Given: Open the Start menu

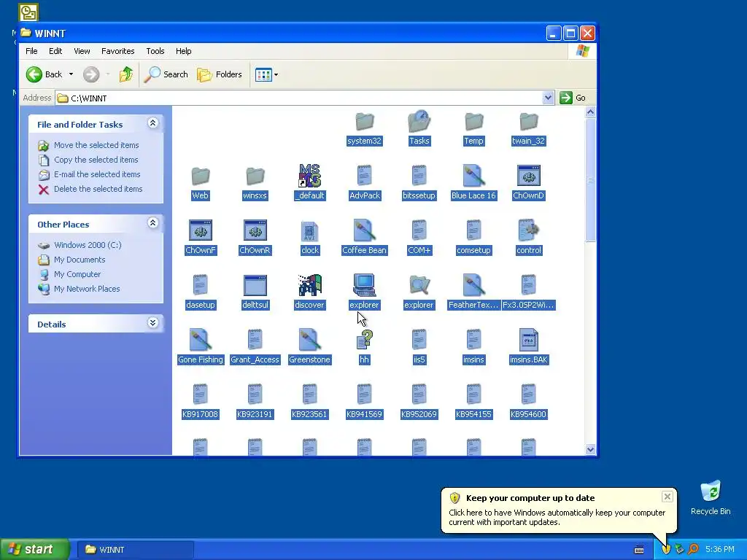Looking at the screenshot, I should [x=35, y=549].
